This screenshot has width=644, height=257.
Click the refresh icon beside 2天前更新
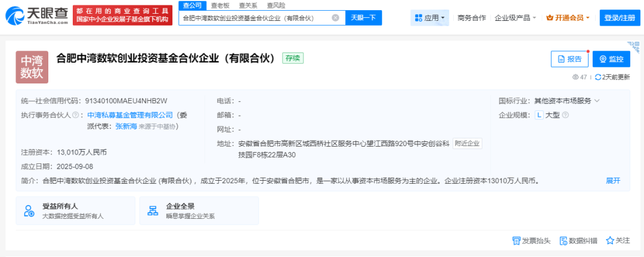pyautogui.click(x=598, y=77)
